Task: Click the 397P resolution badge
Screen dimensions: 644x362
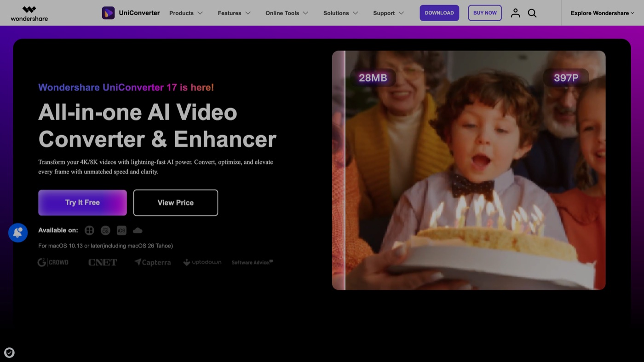Action: click(566, 78)
